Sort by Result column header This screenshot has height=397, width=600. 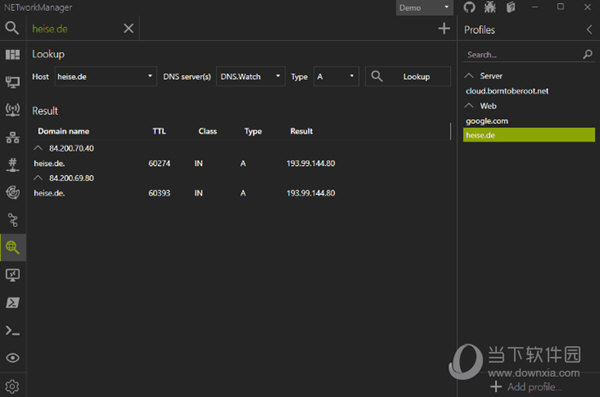click(301, 131)
